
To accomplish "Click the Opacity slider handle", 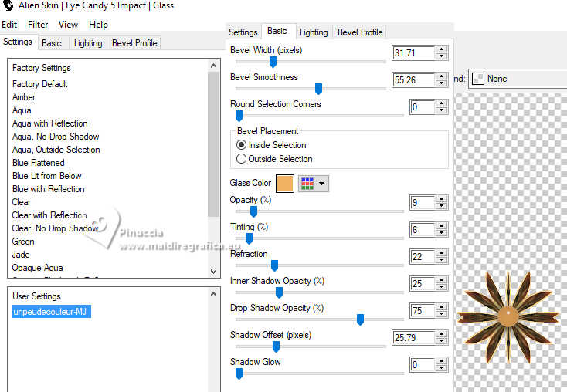I will pos(254,211).
